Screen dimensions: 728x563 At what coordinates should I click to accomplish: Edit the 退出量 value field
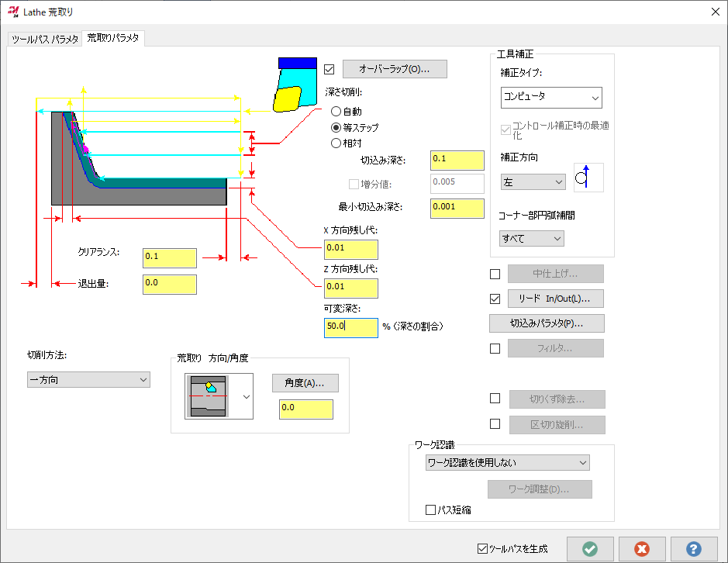(x=170, y=285)
